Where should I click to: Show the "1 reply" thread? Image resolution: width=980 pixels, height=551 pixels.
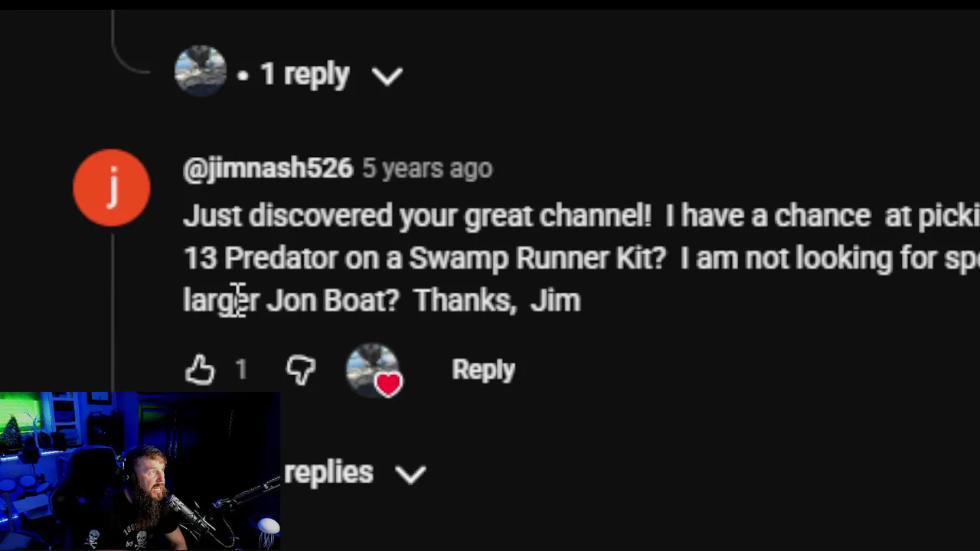click(x=305, y=74)
